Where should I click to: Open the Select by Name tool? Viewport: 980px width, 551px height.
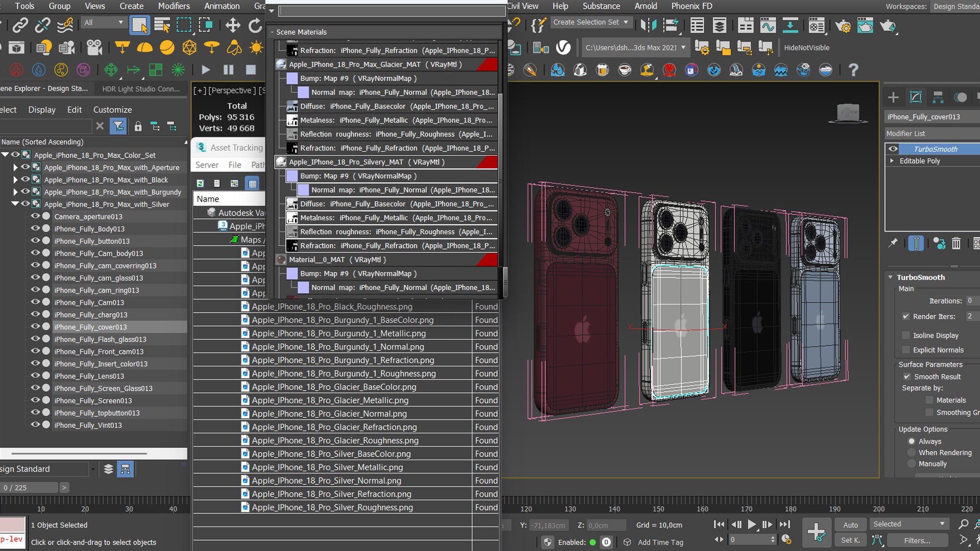pyautogui.click(x=162, y=25)
